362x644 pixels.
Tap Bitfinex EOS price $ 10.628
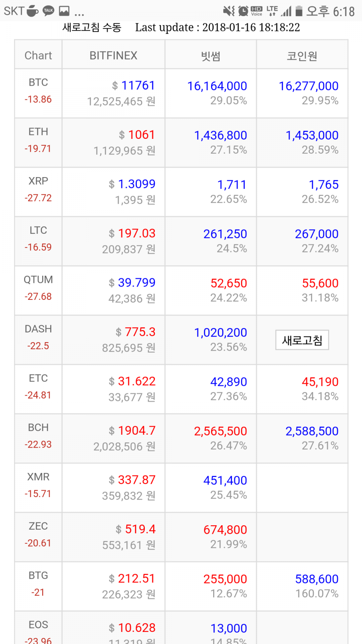pyautogui.click(x=132, y=627)
